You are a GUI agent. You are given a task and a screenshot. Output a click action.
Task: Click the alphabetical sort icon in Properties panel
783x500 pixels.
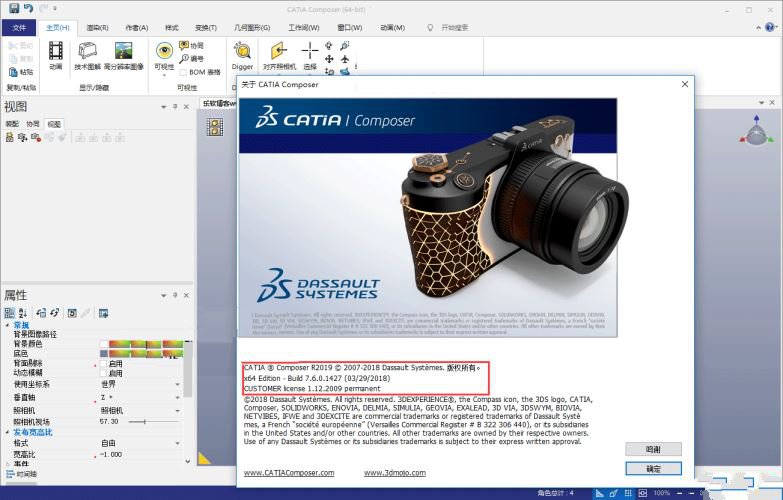click(x=23, y=313)
